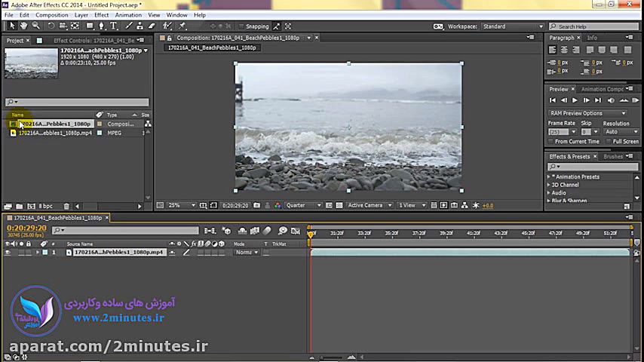Open the 25% magnification dropdown
Viewport: 644px width, 362px height.
pos(182,205)
